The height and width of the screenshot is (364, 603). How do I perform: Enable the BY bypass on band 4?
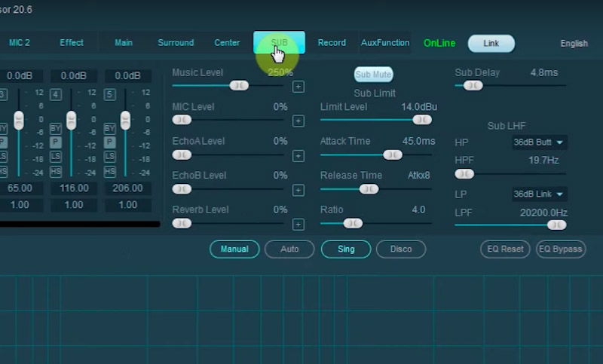pos(56,129)
